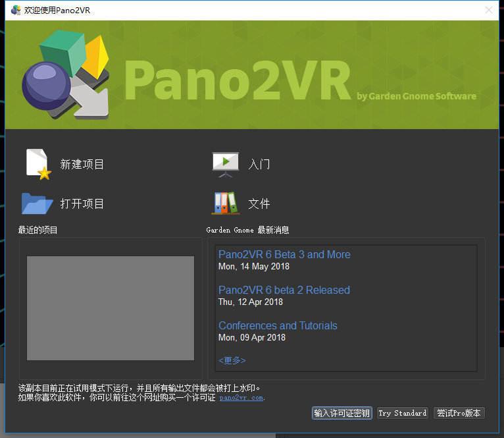Visit the pano2vr.com purchase link

click(241, 398)
